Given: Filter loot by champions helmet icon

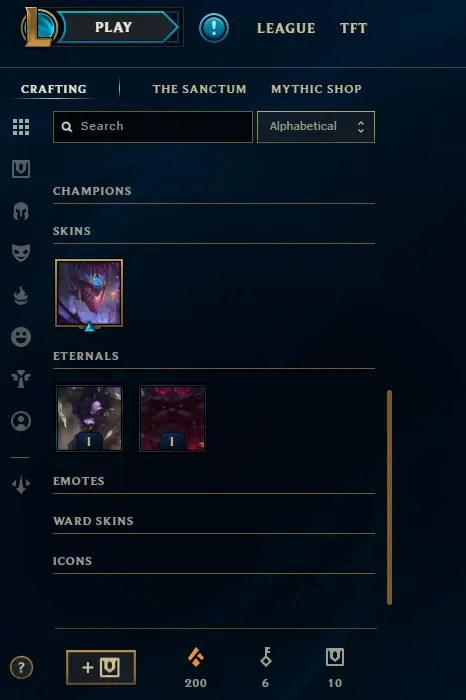Looking at the screenshot, I should coord(21,211).
